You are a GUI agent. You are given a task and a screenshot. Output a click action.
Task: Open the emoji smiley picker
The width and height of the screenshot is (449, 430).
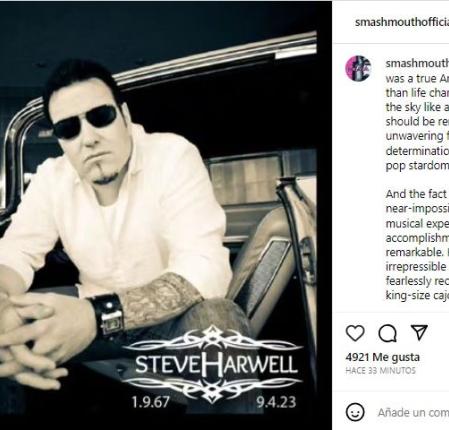coord(355,412)
